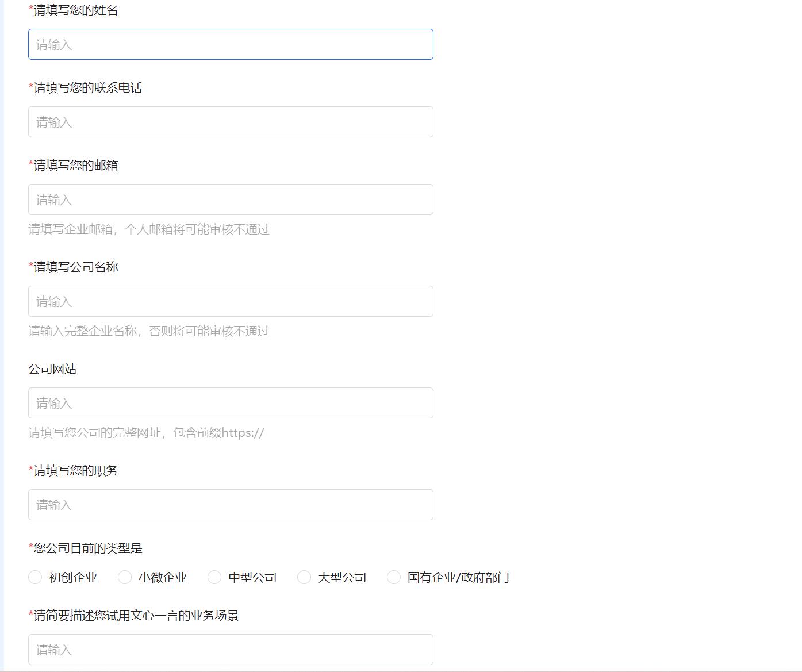Click the 请填写您的姓名 label text

(75, 10)
